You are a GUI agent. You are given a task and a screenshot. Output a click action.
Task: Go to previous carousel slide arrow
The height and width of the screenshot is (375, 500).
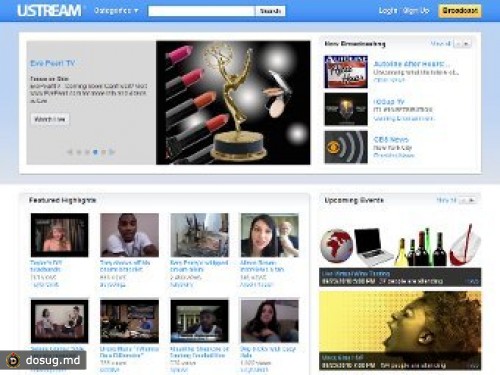tap(70, 152)
